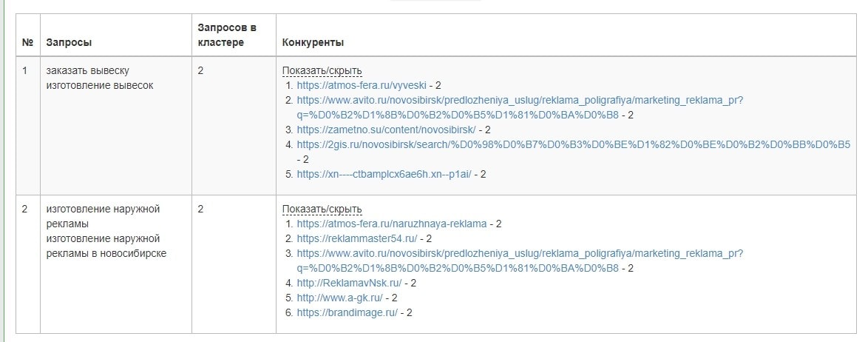Open 2gis.ru novosibirsk search link
The width and height of the screenshot is (868, 342).
click(x=573, y=144)
